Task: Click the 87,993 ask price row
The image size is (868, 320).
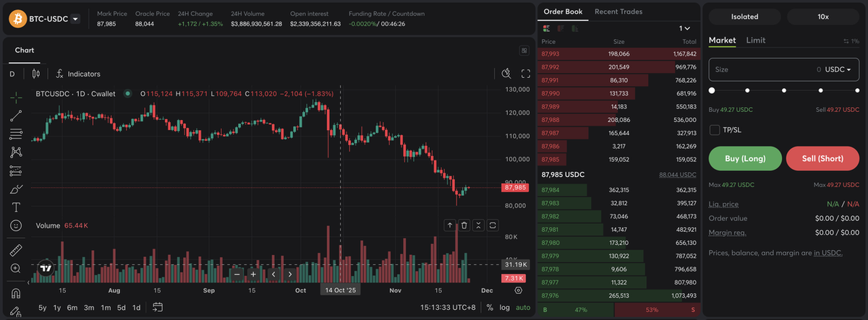Action: [x=618, y=53]
